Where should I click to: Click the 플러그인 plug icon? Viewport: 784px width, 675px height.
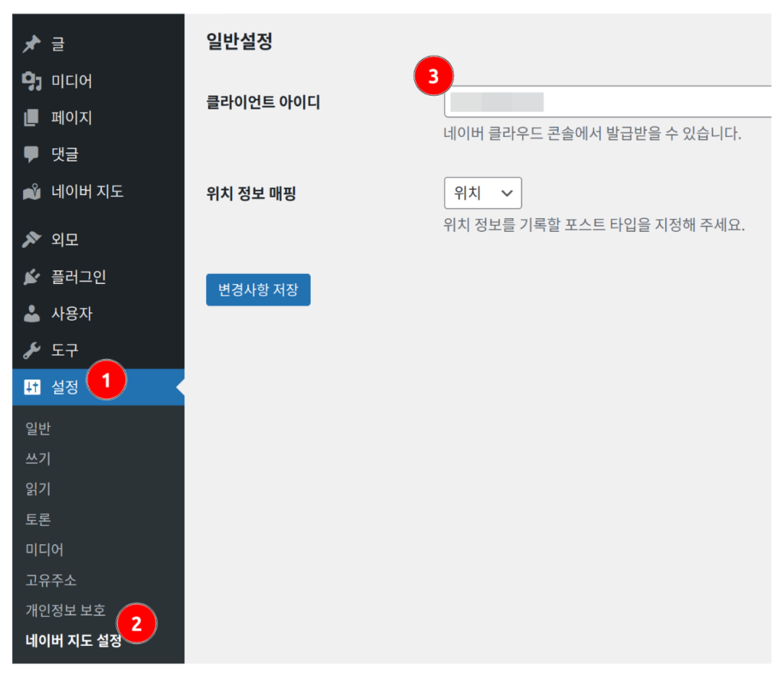coord(31,277)
